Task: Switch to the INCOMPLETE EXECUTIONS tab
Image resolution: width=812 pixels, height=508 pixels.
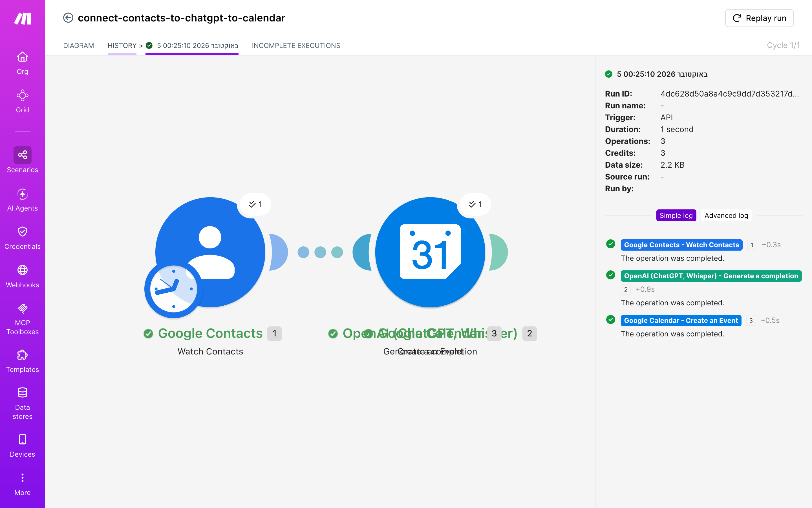Action: [296, 46]
